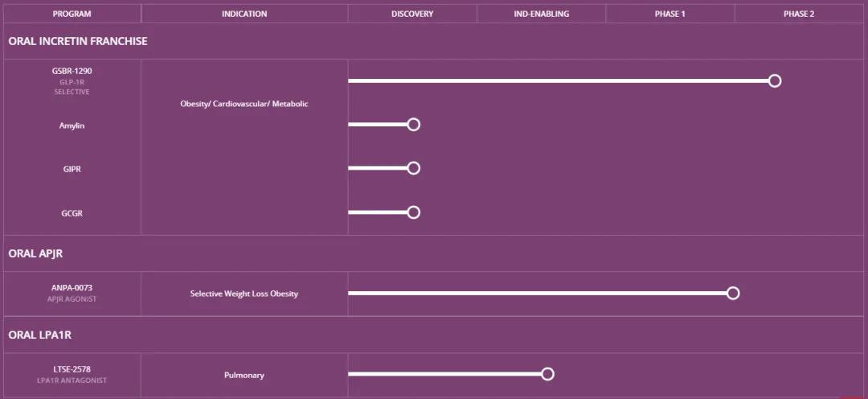This screenshot has width=868, height=399.
Task: Click the IND-ENABLING column header
Action: click(x=542, y=14)
